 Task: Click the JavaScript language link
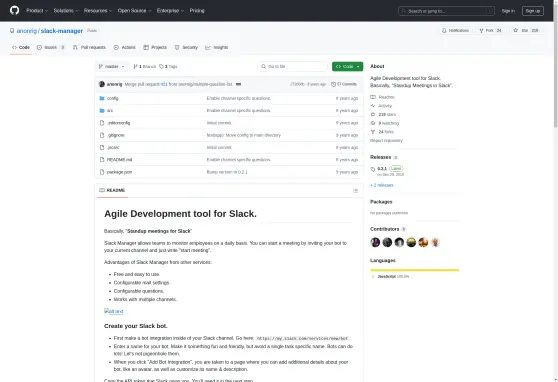click(390, 277)
